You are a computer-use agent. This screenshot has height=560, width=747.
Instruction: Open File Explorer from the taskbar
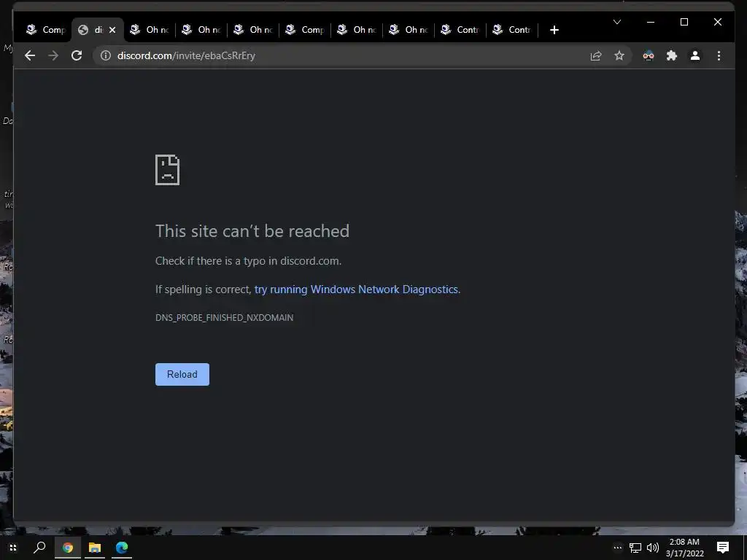click(x=95, y=548)
